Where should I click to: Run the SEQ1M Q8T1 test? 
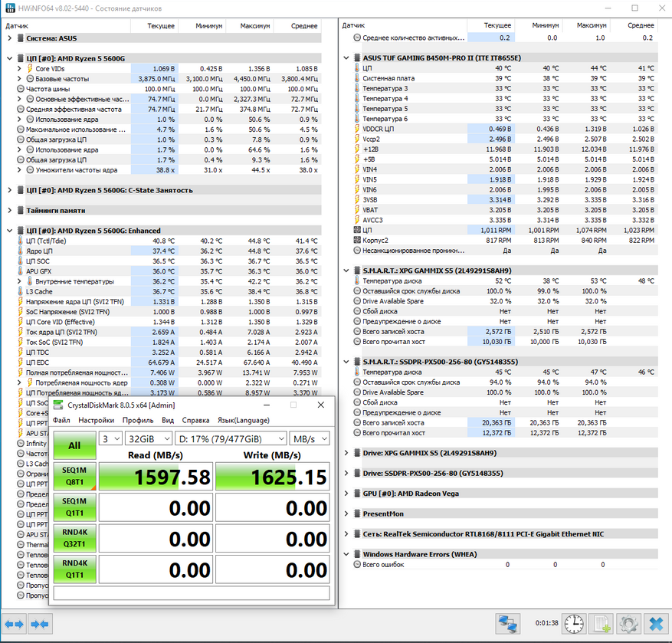pyautogui.click(x=74, y=476)
